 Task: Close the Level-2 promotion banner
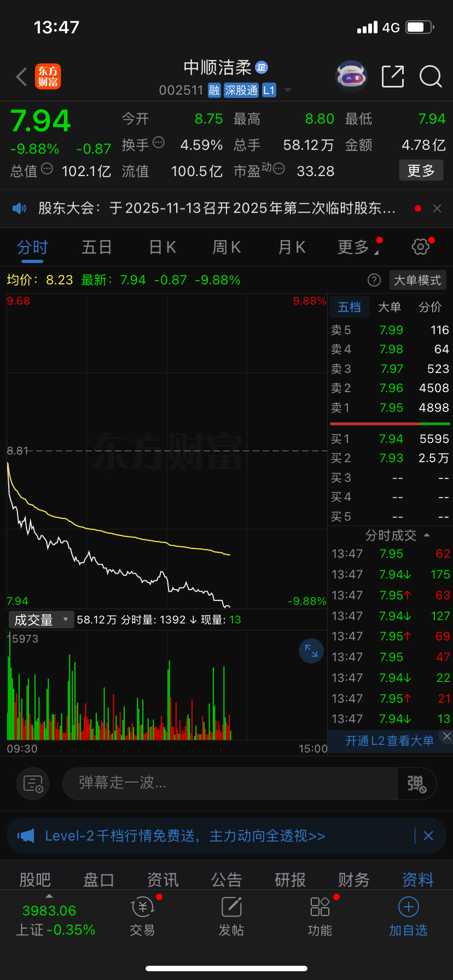tap(428, 836)
